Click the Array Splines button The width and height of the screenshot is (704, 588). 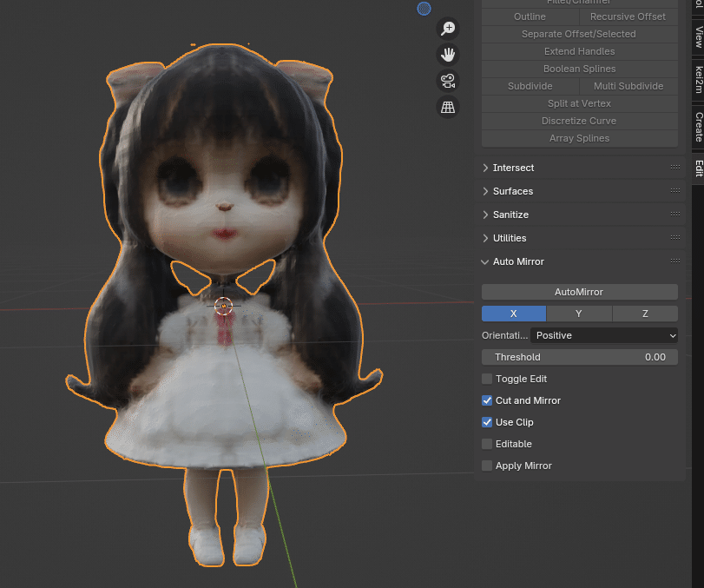[580, 138]
